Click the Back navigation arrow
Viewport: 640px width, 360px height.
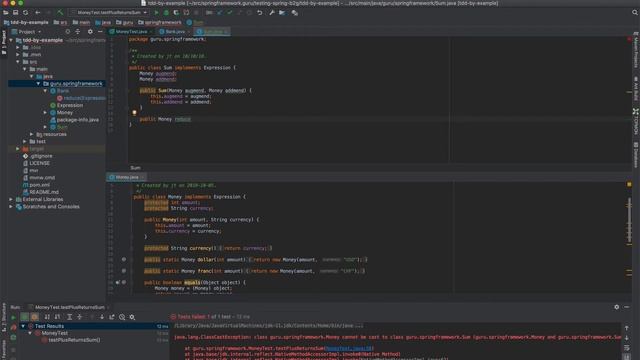point(38,13)
